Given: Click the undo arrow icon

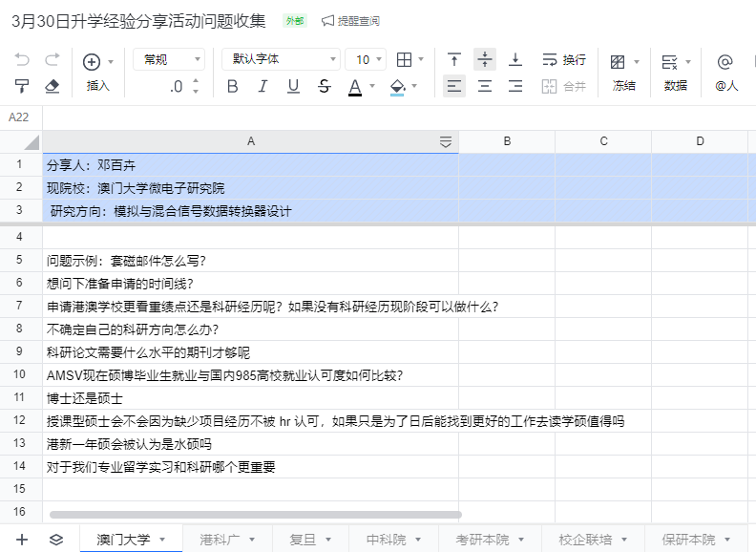Looking at the screenshot, I should point(22,60).
